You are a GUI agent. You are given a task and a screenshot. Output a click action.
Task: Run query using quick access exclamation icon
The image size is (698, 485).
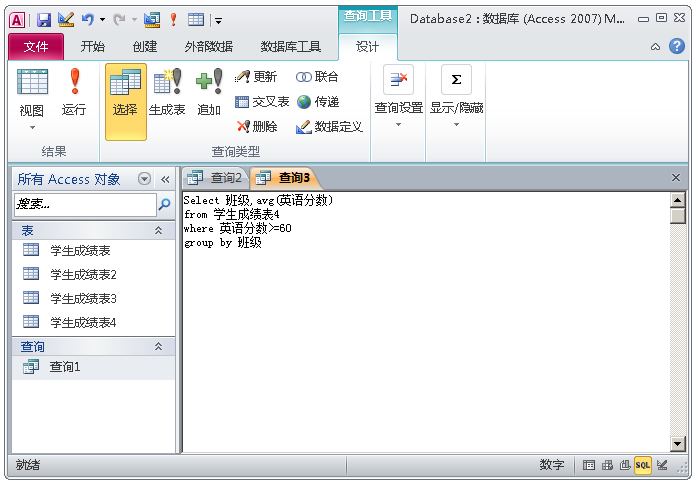coord(174,20)
